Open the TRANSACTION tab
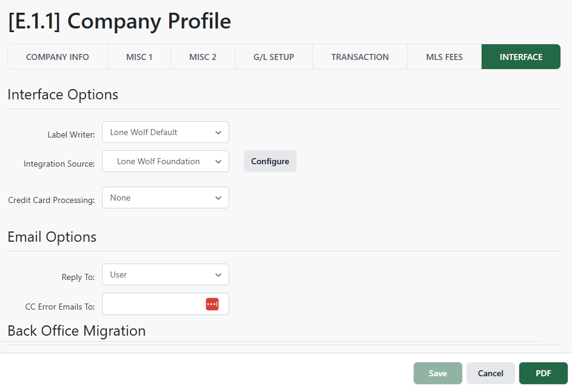Viewport: 572px width, 392px height. 359,56
